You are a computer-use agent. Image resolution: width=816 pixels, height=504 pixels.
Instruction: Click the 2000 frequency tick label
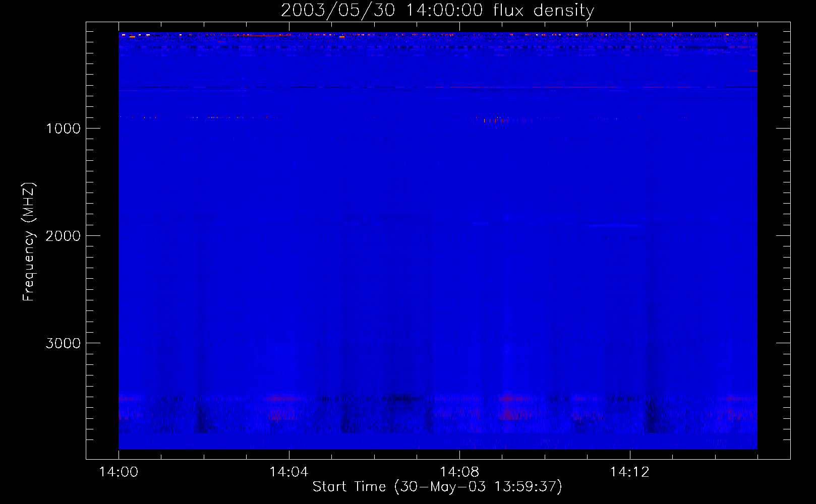63,236
